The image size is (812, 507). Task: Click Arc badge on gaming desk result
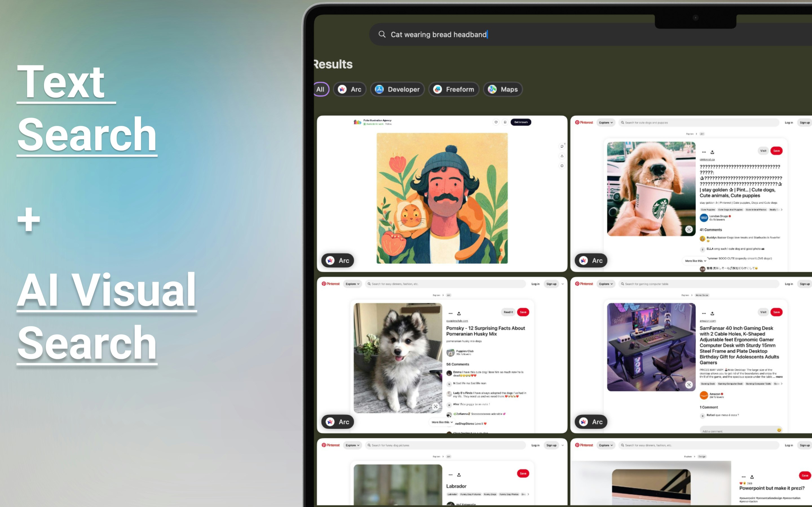coord(591,422)
